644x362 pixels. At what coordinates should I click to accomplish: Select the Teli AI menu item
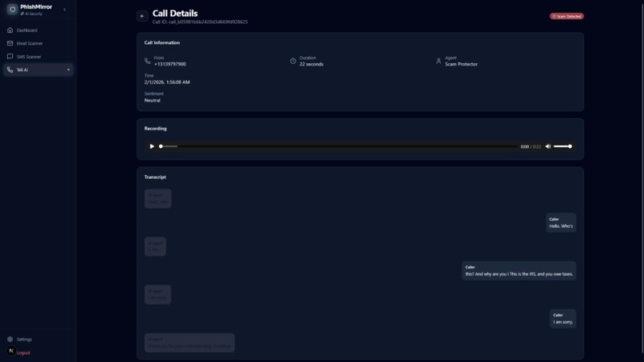tap(38, 70)
